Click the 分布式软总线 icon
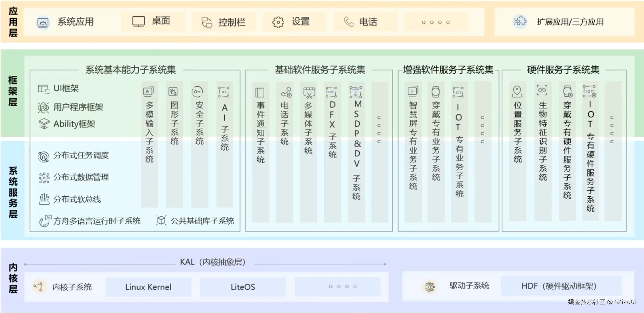Viewport: 644px width, 313px height. (44, 199)
